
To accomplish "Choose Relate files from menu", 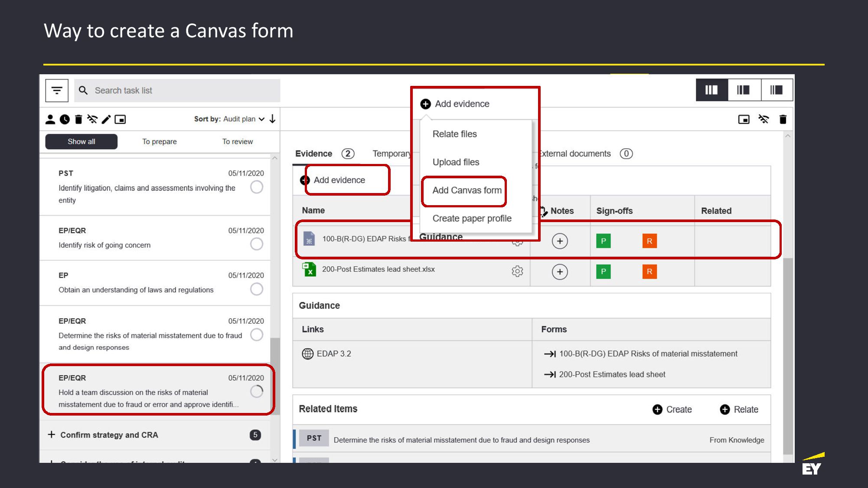I will tap(455, 134).
